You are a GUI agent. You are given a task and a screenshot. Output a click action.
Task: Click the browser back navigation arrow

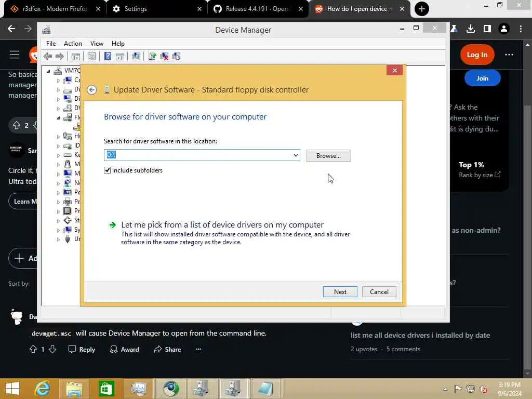coord(11,29)
